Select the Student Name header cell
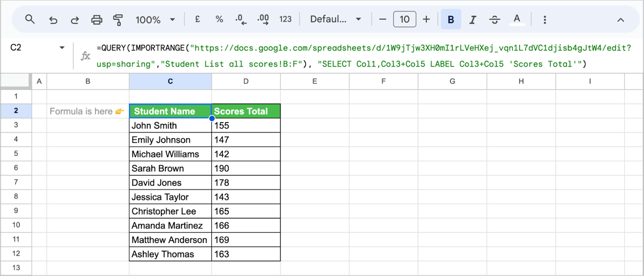This screenshot has width=644, height=276. pyautogui.click(x=170, y=111)
